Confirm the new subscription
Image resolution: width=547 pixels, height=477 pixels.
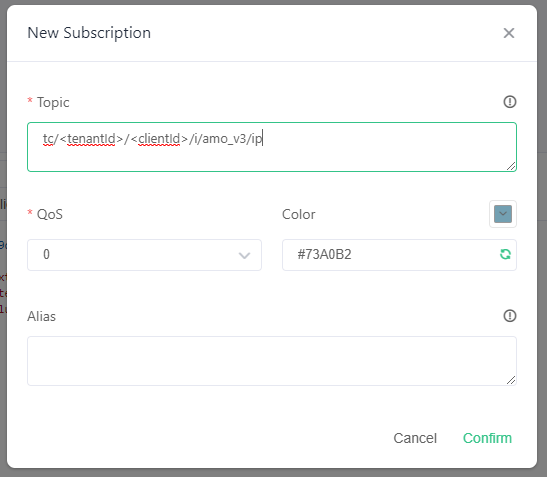pyautogui.click(x=487, y=438)
